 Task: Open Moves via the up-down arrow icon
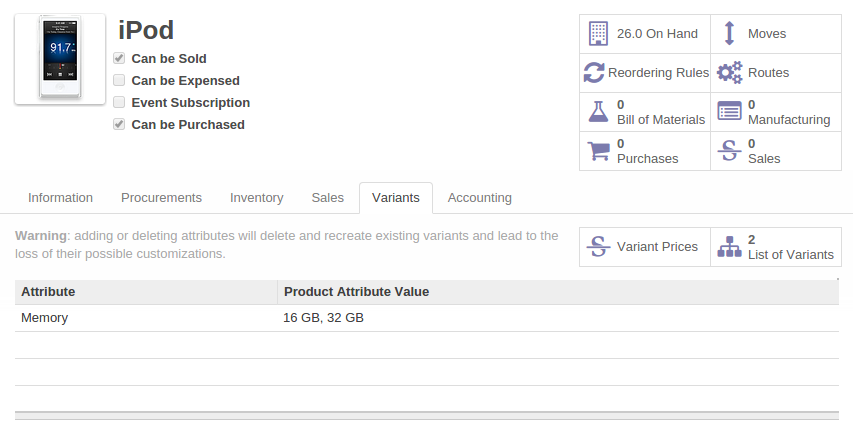(729, 34)
